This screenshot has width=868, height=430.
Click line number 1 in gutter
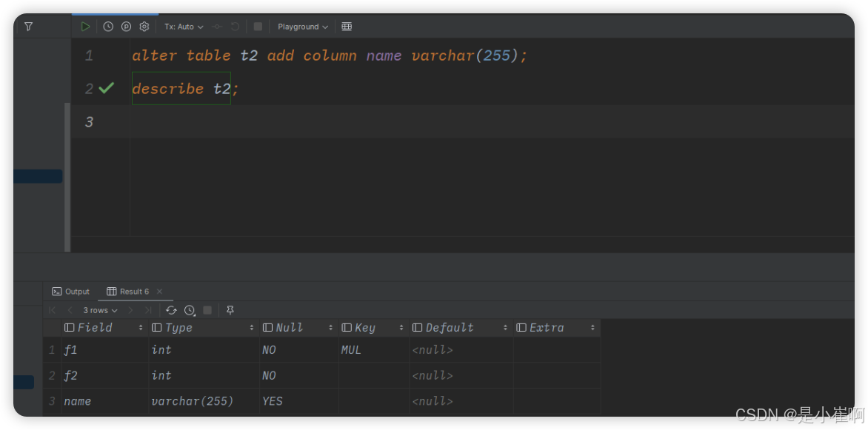tap(89, 56)
